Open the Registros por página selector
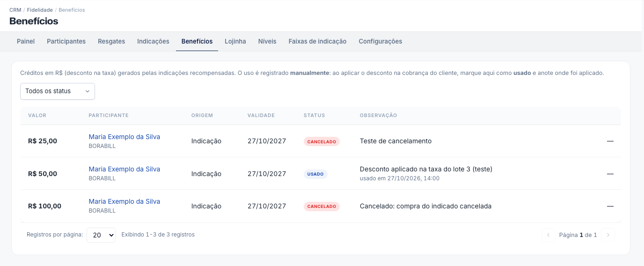This screenshot has height=266, width=644. [x=101, y=235]
